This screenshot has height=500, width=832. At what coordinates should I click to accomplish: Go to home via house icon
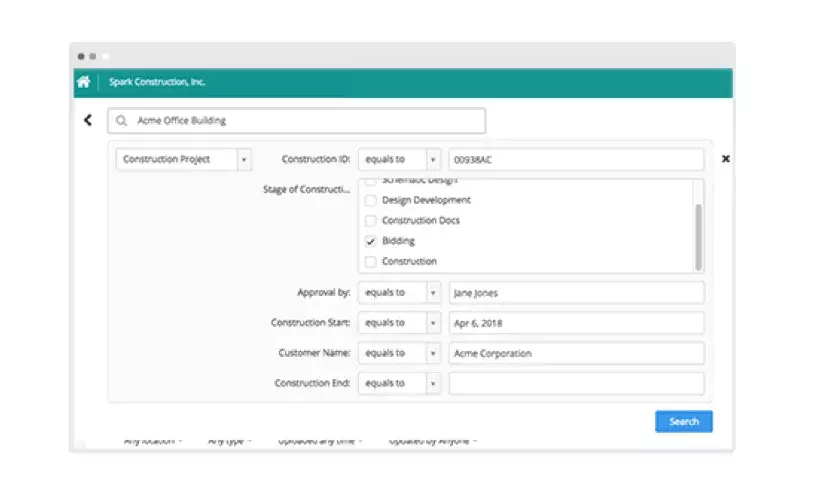(x=83, y=82)
